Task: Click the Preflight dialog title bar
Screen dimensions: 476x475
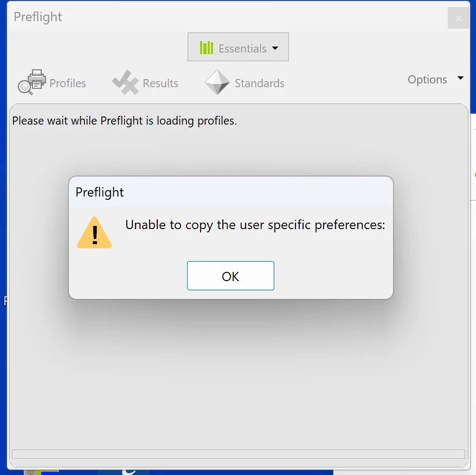Action: pos(231,192)
